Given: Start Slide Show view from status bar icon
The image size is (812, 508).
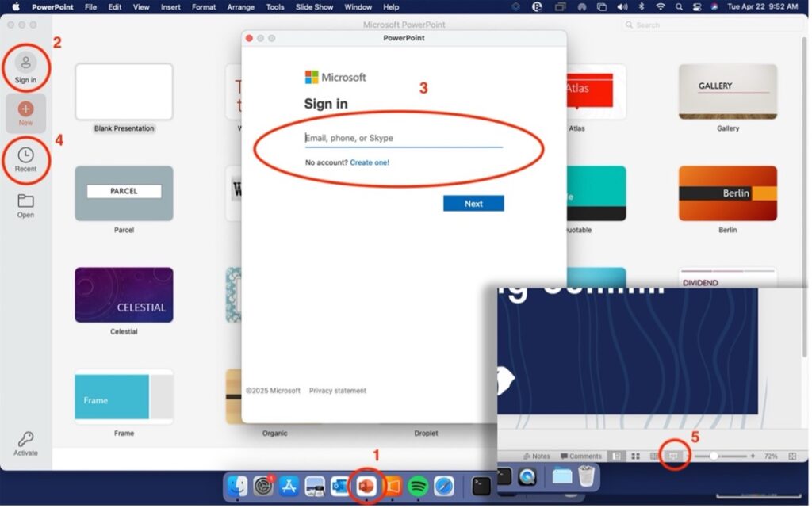Looking at the screenshot, I should 673,456.
